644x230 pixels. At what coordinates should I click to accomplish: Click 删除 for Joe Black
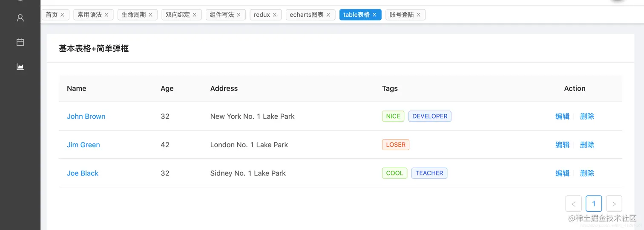587,173
